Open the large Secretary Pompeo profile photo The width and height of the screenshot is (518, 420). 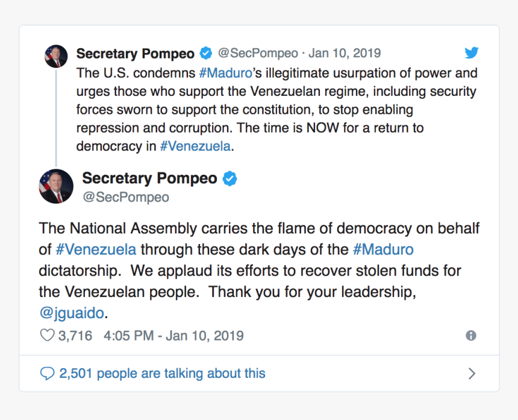click(x=56, y=186)
